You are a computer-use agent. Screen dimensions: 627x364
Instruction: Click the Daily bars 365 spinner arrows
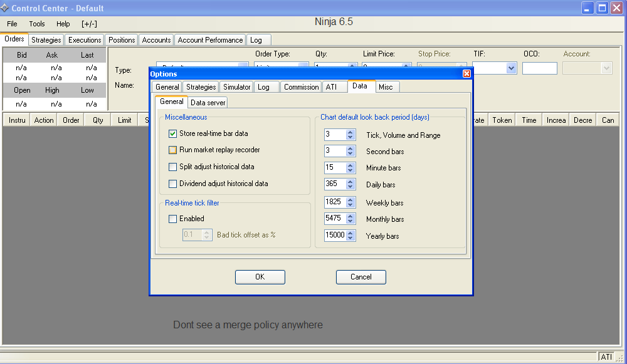[x=350, y=184]
